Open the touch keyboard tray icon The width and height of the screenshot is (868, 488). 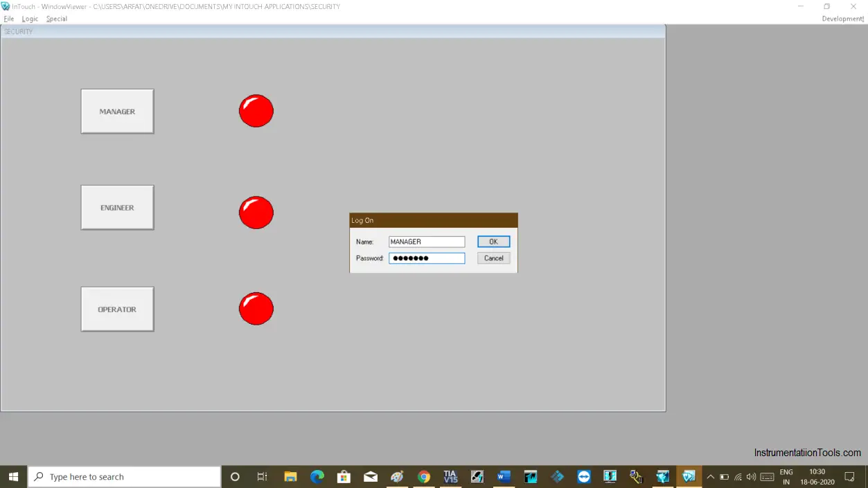(767, 477)
